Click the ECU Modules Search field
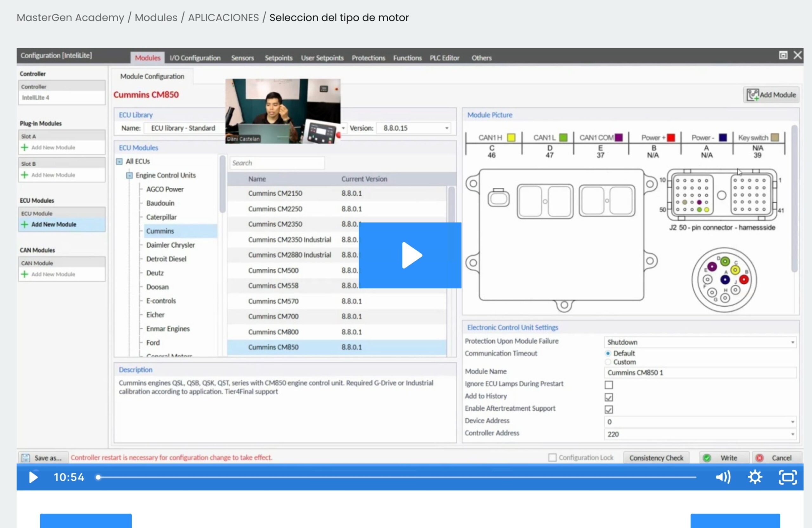The height and width of the screenshot is (528, 812). (x=277, y=163)
